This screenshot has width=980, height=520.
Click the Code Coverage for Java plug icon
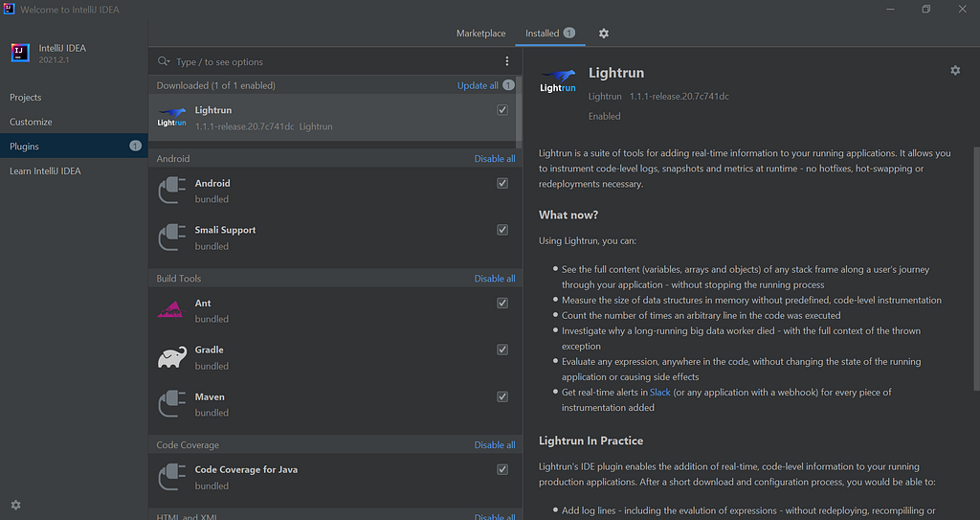click(172, 477)
